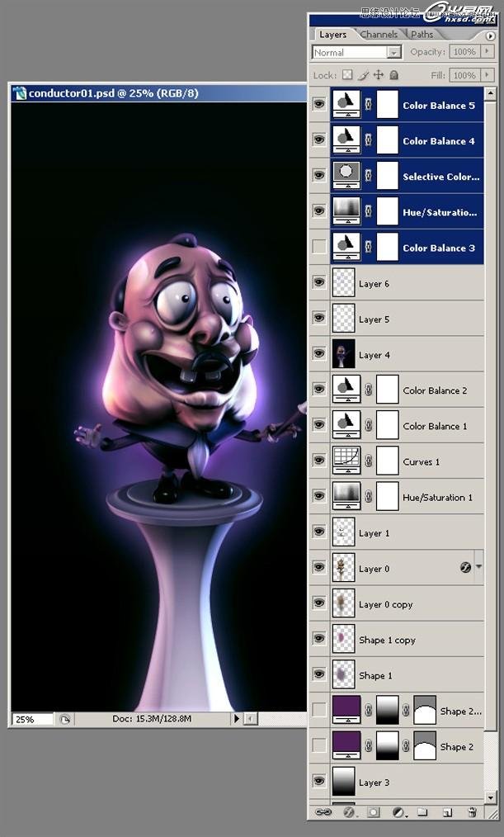Toggle visibility of Layer 3

[319, 781]
